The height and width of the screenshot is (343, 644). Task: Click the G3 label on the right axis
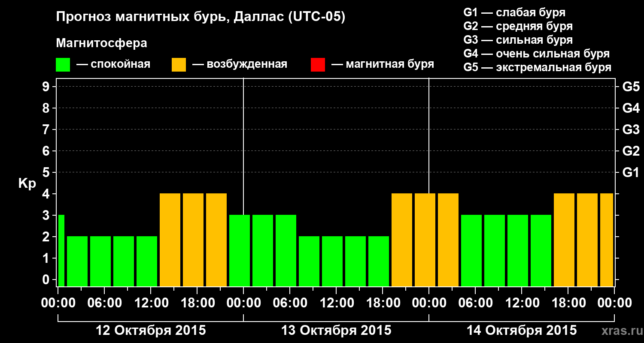pos(631,129)
